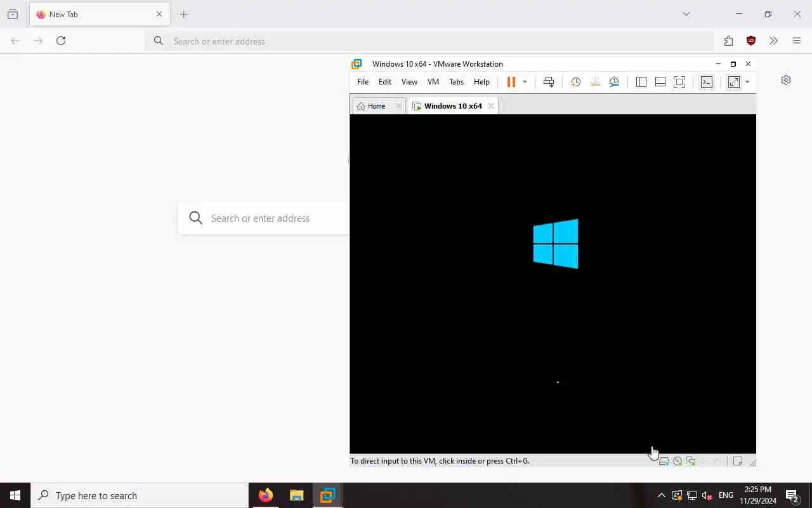The image size is (812, 508).
Task: Open the VMware snapshot manager
Action: click(x=614, y=82)
